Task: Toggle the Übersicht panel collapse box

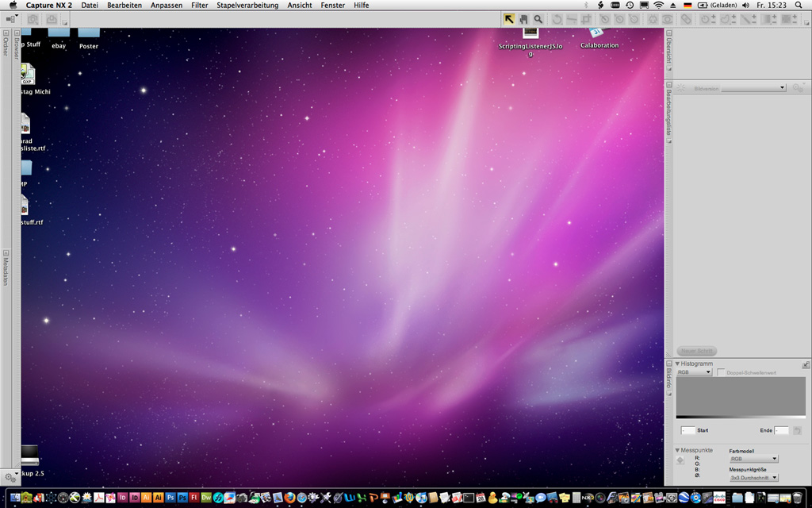Action: [668, 33]
